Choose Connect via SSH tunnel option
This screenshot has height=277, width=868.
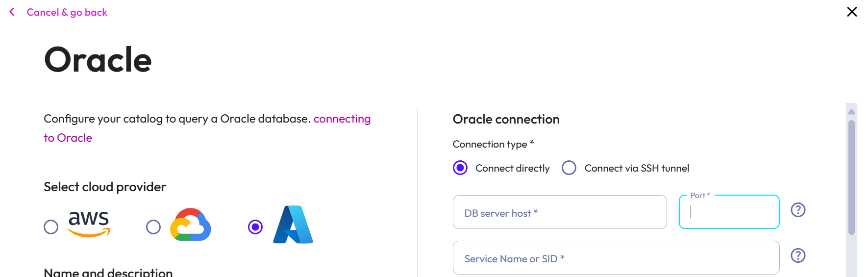pos(569,168)
